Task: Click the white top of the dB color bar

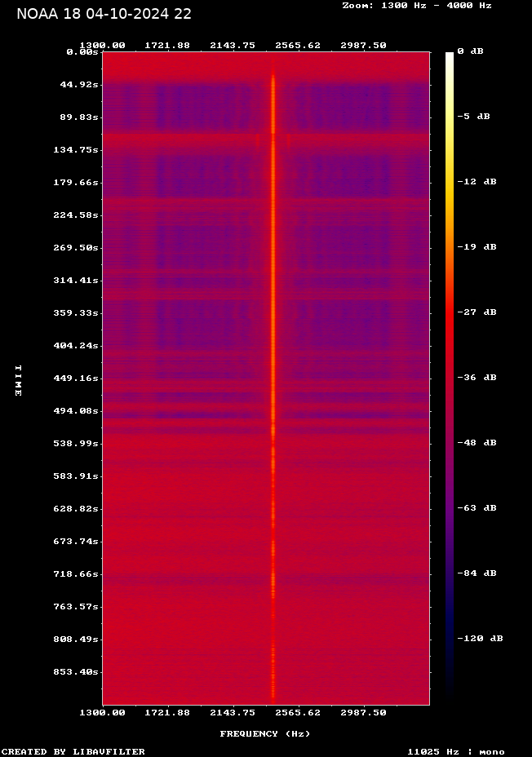Action: coord(450,59)
